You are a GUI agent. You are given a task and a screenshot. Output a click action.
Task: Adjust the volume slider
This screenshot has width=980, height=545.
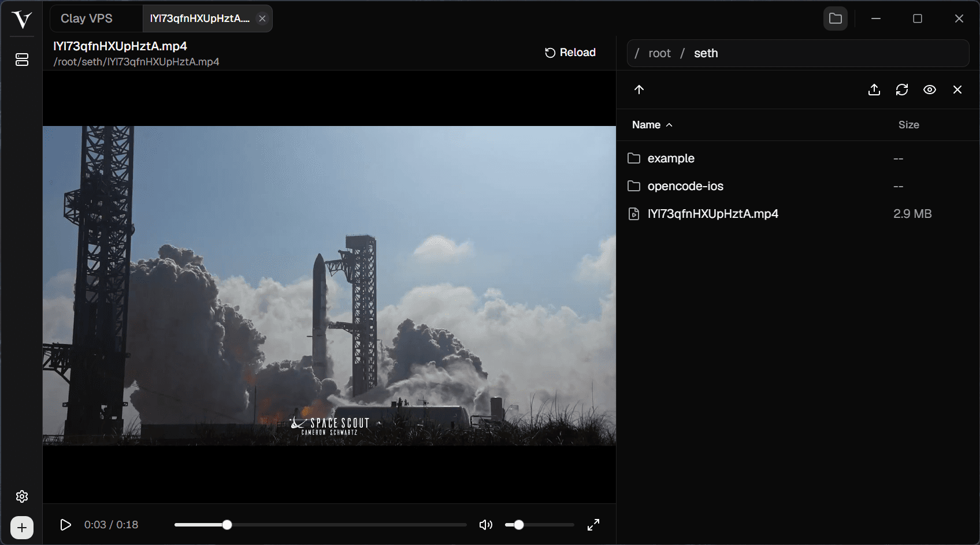[539, 525]
